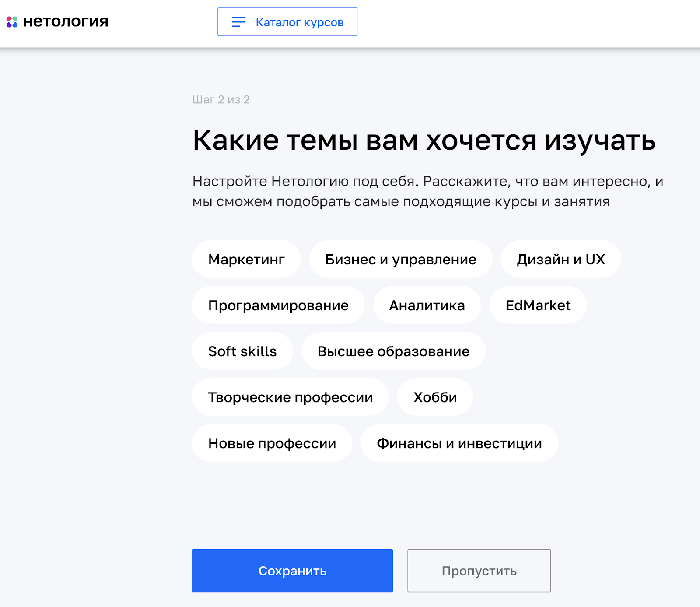Toggle Высшее образование topic
700x607 pixels.
coord(393,351)
